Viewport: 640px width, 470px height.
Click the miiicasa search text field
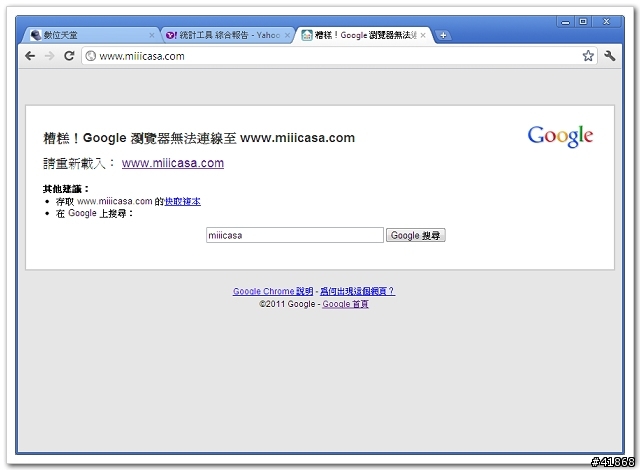tap(295, 235)
